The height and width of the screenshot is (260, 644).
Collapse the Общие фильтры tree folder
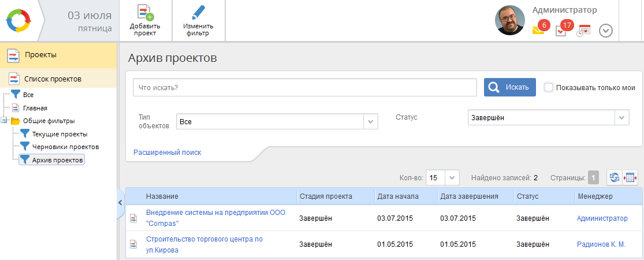pyautogui.click(x=5, y=121)
